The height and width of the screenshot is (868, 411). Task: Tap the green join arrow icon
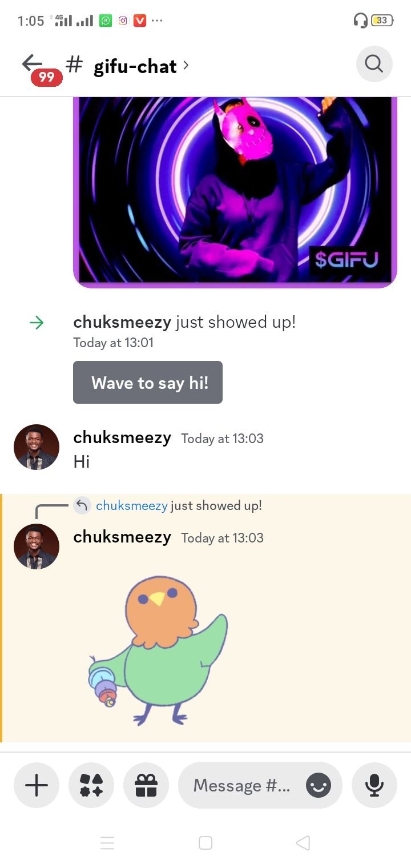pos(37,323)
